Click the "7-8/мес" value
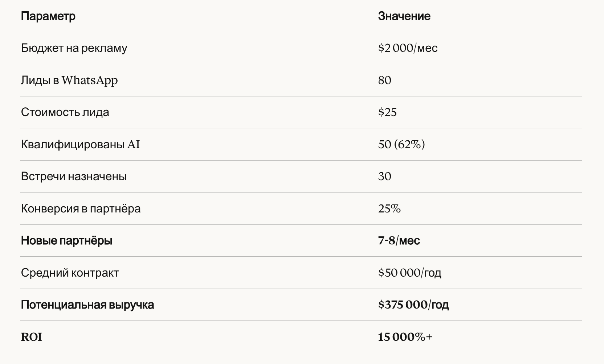 (x=399, y=241)
